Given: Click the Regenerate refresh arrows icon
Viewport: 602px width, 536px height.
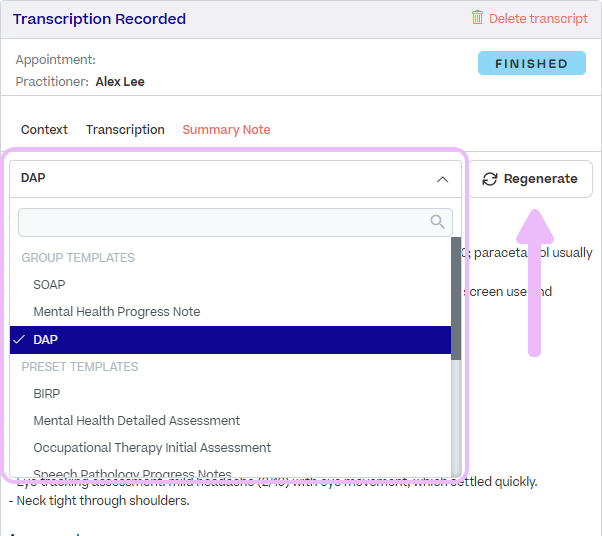Looking at the screenshot, I should click(490, 179).
